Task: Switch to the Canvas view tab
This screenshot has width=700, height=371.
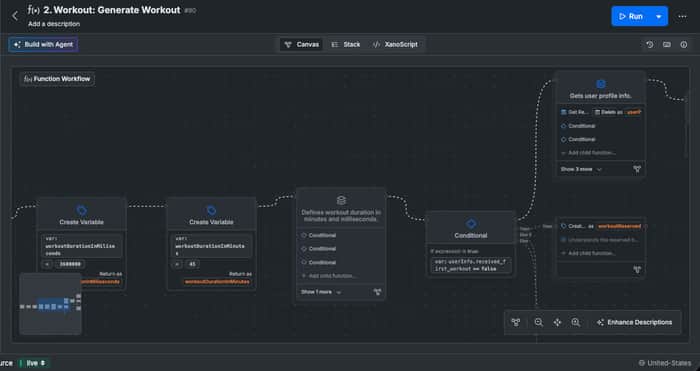Action: [302, 45]
